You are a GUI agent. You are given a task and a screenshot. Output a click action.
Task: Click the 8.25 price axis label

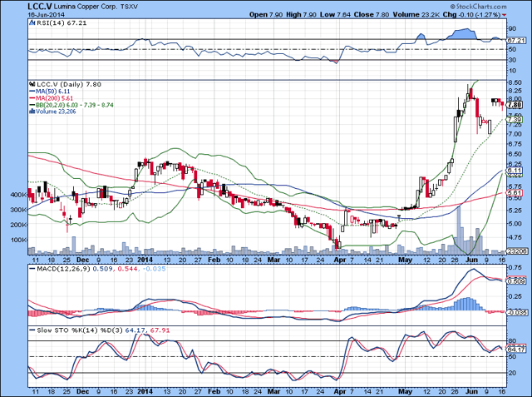click(x=515, y=91)
